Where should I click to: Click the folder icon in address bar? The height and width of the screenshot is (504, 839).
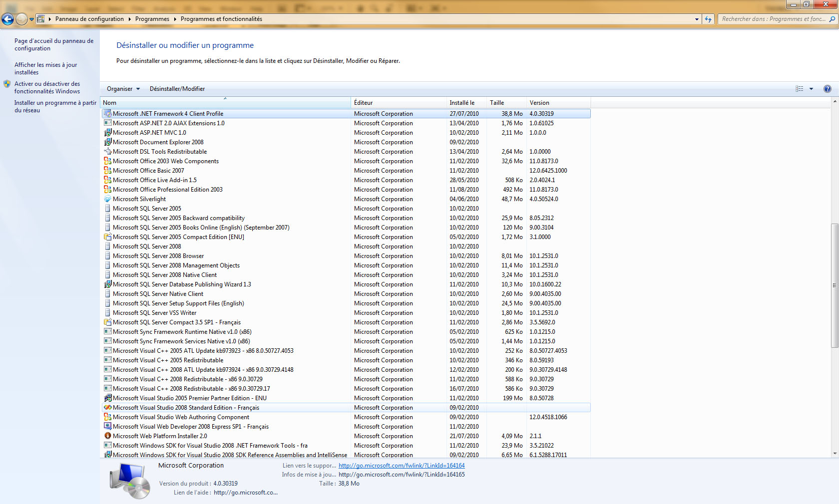click(x=41, y=19)
